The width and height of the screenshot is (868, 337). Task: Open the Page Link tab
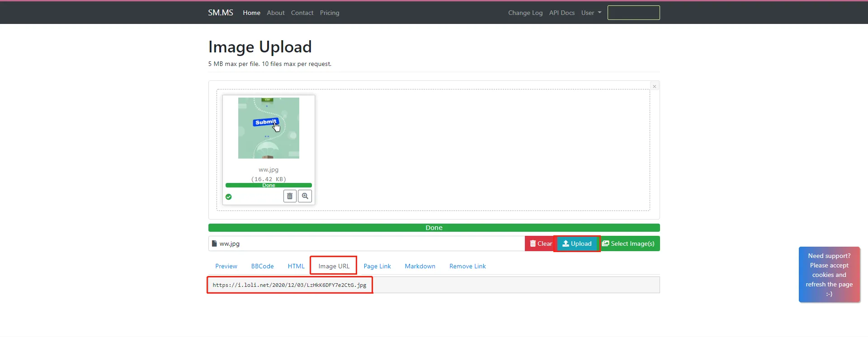pyautogui.click(x=377, y=266)
